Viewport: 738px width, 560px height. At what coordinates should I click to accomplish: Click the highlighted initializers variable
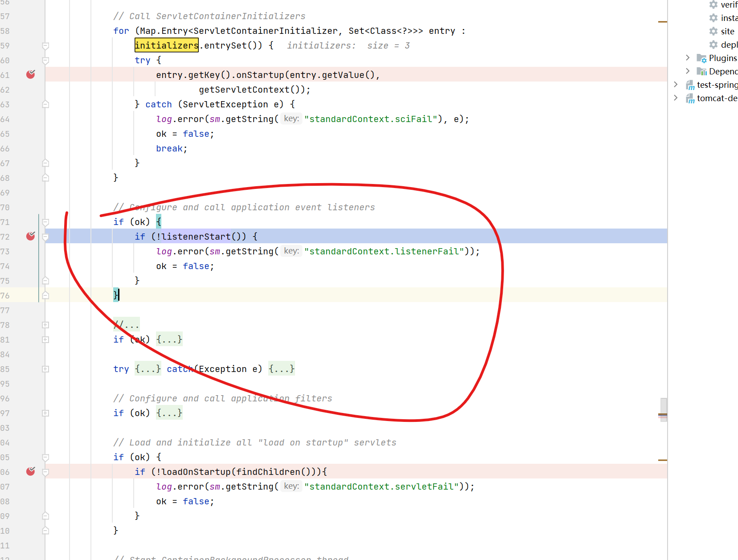click(167, 45)
